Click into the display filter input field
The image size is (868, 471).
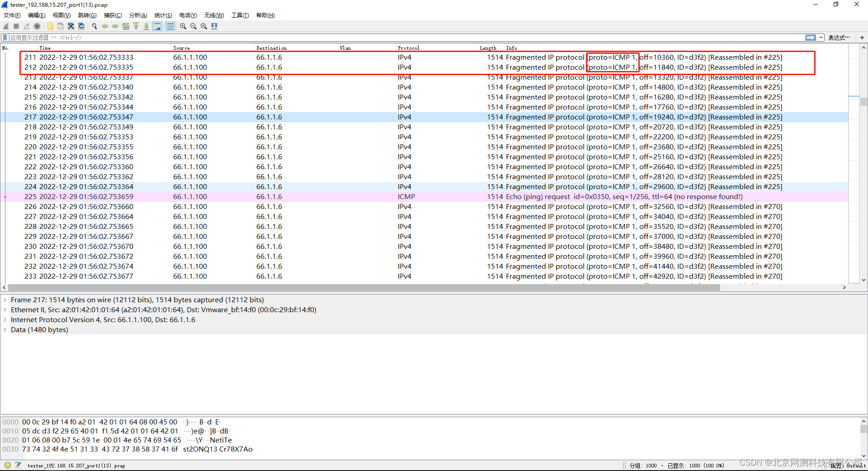pos(407,38)
